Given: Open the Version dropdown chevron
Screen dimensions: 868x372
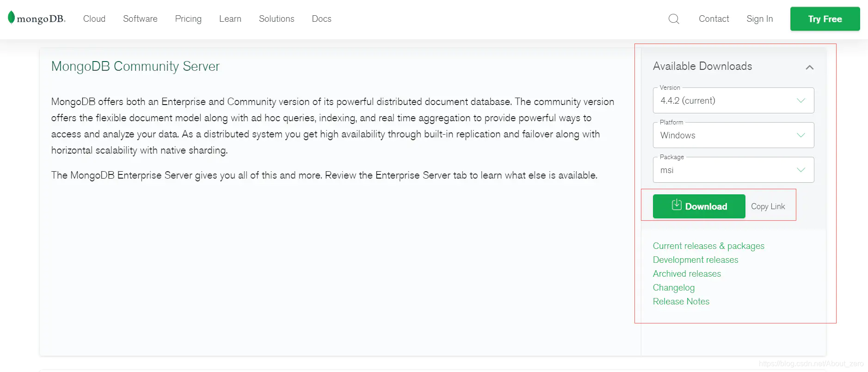Looking at the screenshot, I should (x=801, y=100).
